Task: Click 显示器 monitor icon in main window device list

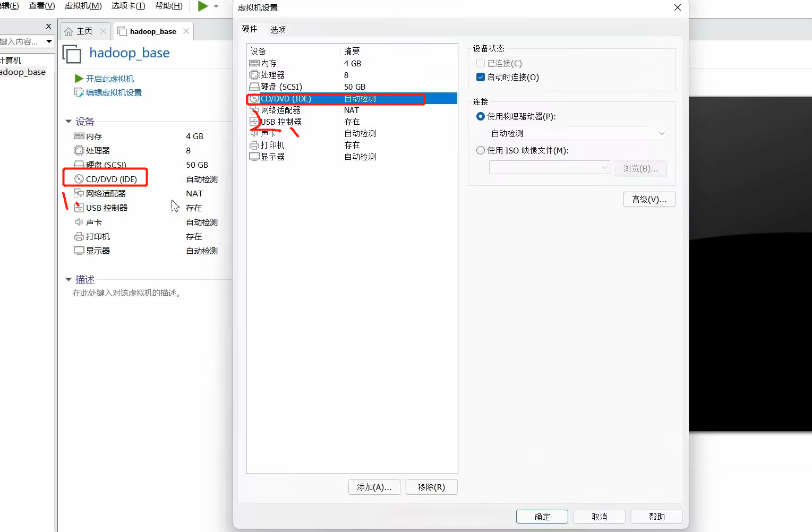Action: tap(79, 251)
